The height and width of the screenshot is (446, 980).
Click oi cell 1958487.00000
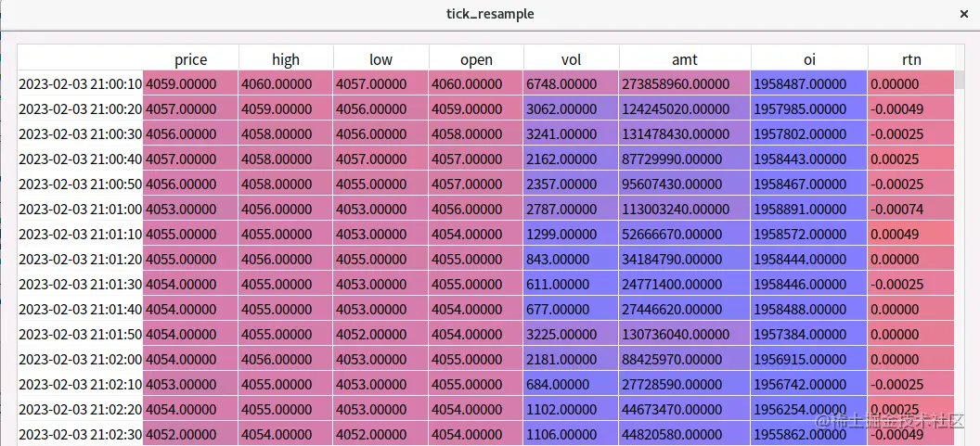(809, 83)
